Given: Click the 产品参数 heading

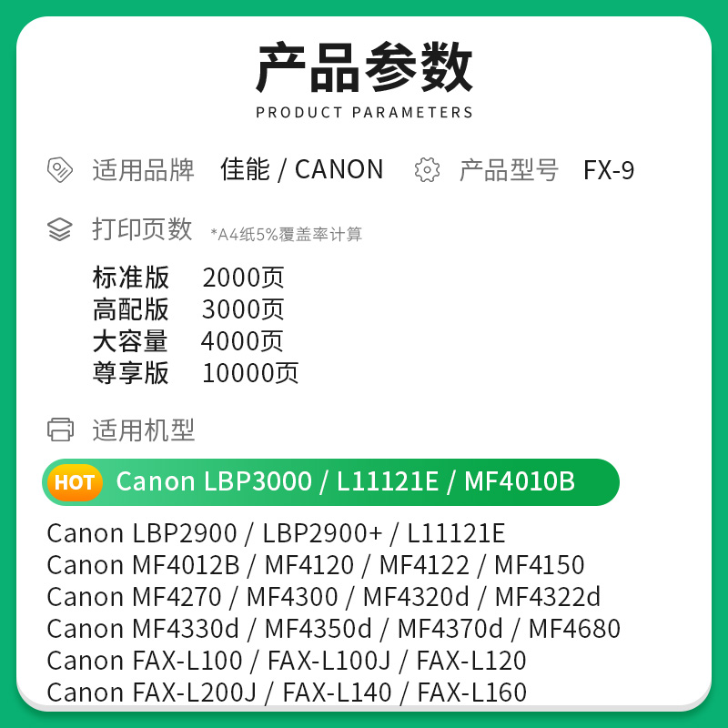Looking at the screenshot, I should coord(364,66).
